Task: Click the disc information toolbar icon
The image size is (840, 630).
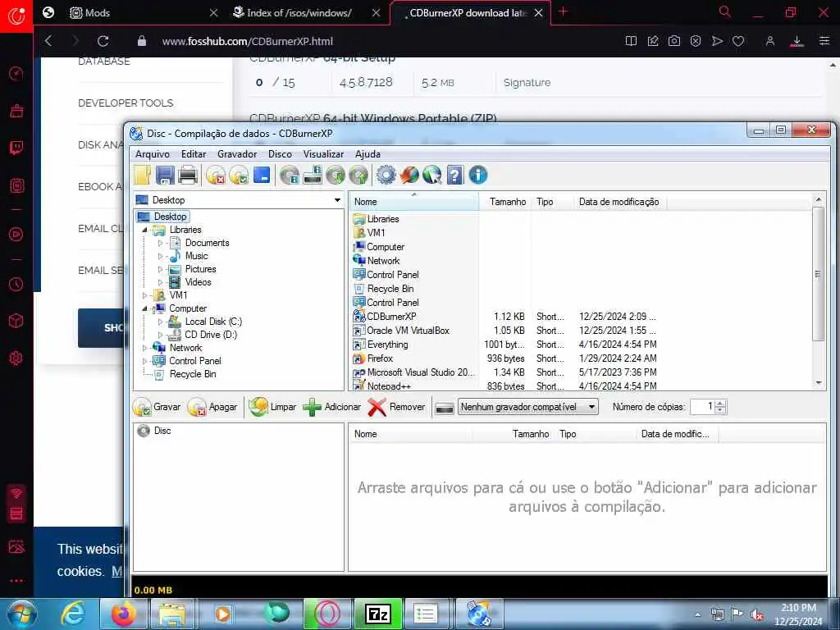Action: pyautogui.click(x=290, y=176)
